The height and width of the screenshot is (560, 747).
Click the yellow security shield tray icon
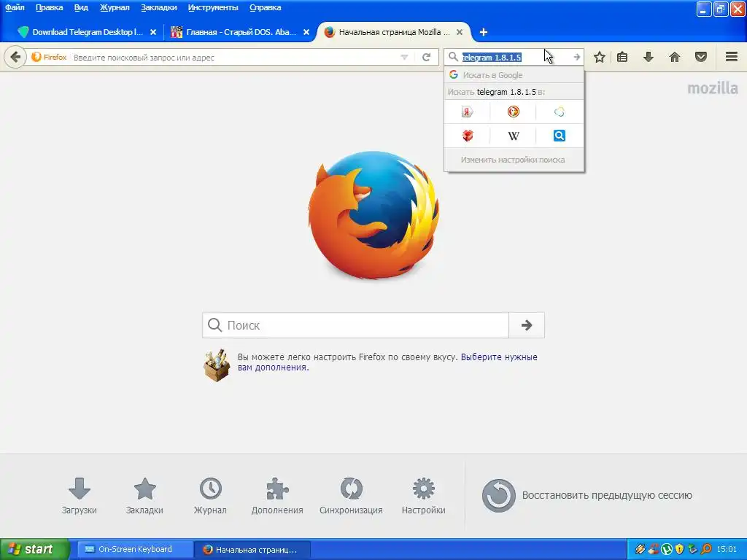(679, 549)
